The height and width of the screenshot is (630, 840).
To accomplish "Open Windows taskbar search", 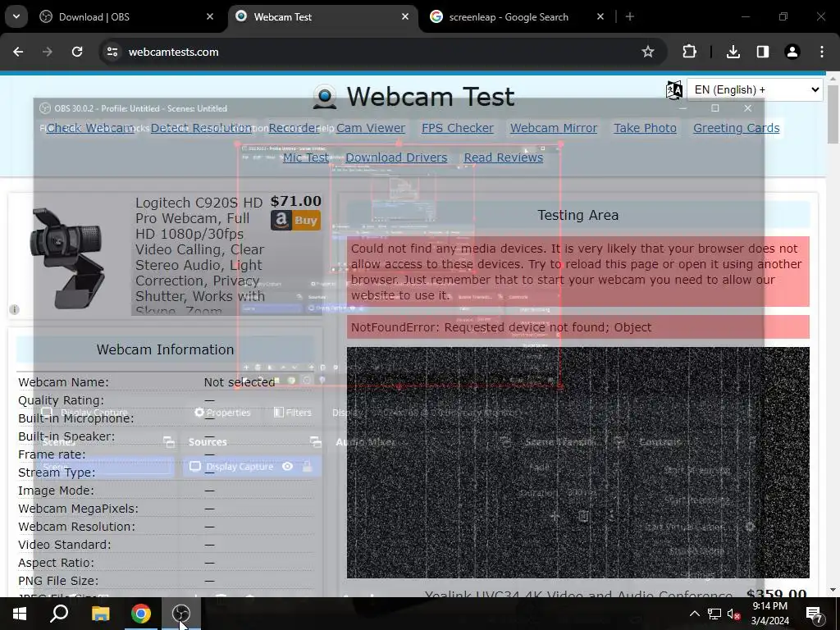I will click(59, 614).
